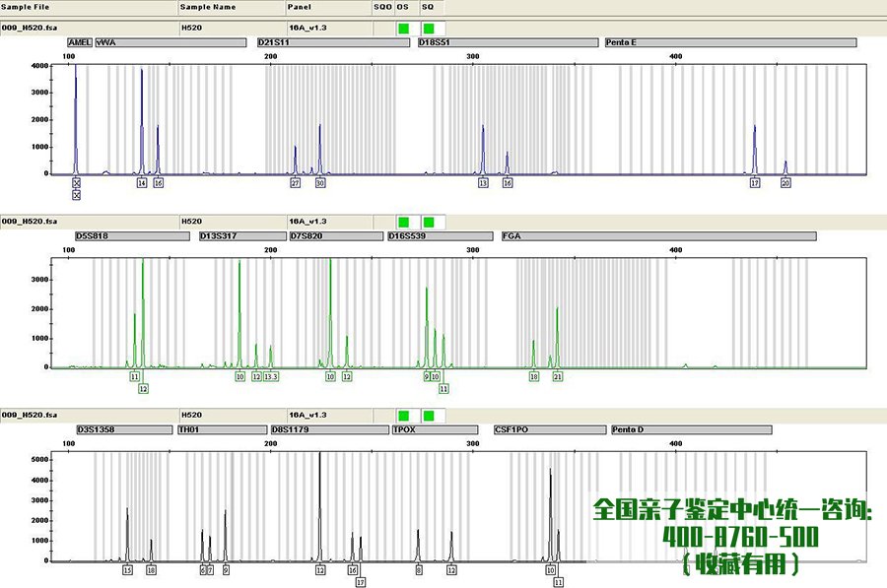
Task: Click the D16S539 allele 9 label
Action: tap(427, 376)
